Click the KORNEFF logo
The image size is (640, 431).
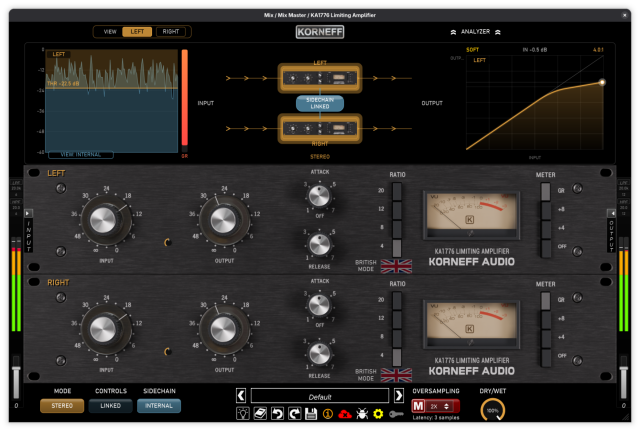[320, 32]
